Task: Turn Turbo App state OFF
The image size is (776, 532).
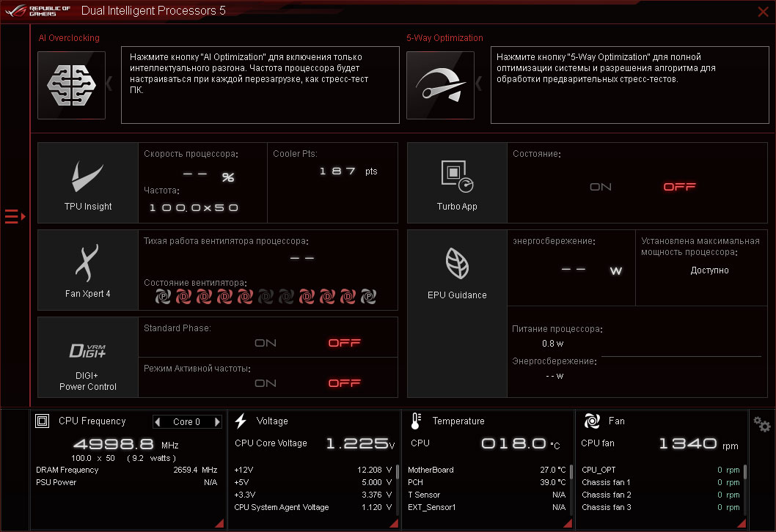Action: click(x=679, y=187)
